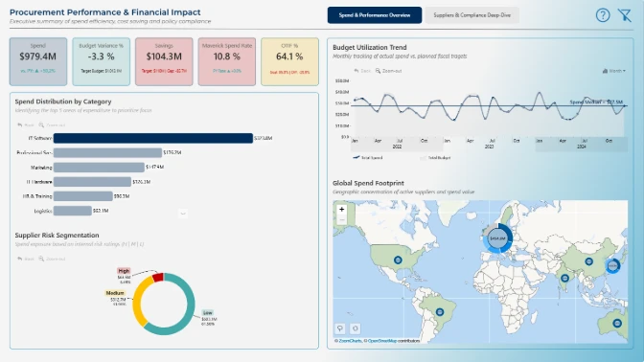644x362 pixels.
Task: Expand more categories with the down chevron
Action: coord(183,214)
